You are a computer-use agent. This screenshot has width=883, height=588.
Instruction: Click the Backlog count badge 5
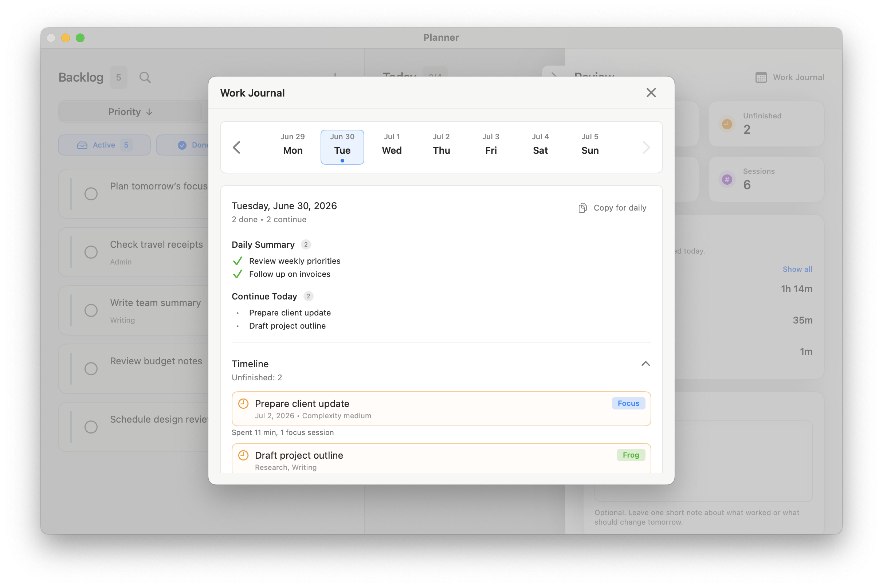(118, 78)
